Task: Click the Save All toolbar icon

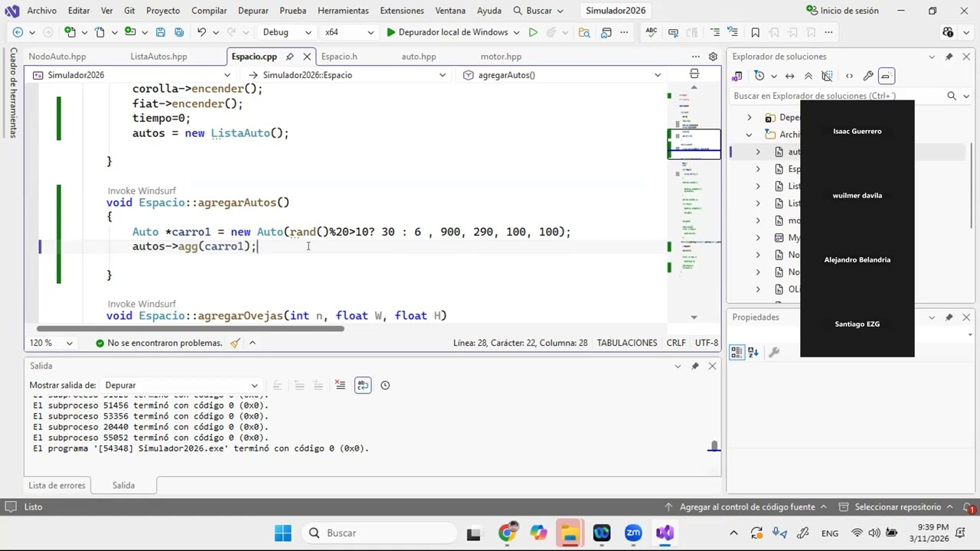Action: pos(178,32)
